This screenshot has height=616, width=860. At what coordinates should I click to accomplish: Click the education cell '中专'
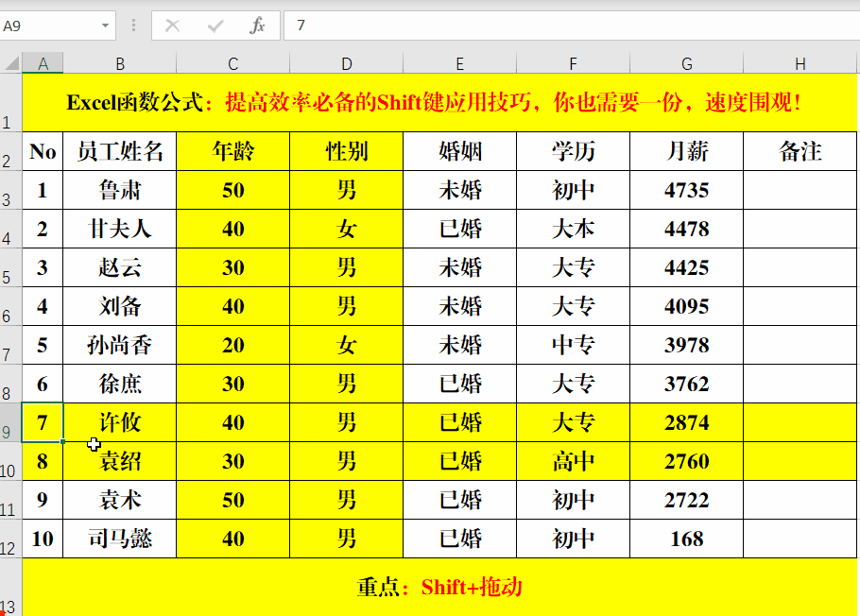pos(573,345)
